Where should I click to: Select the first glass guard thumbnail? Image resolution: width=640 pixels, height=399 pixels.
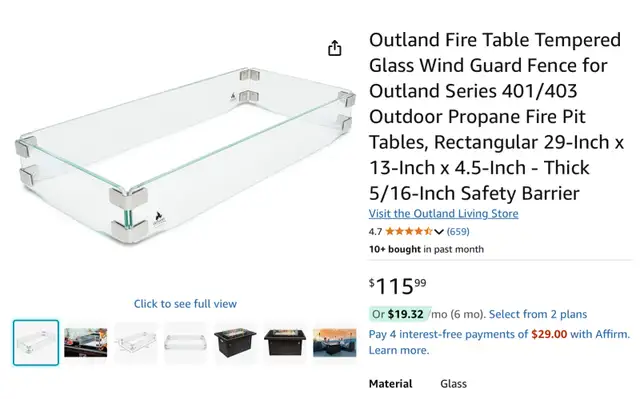tap(36, 342)
